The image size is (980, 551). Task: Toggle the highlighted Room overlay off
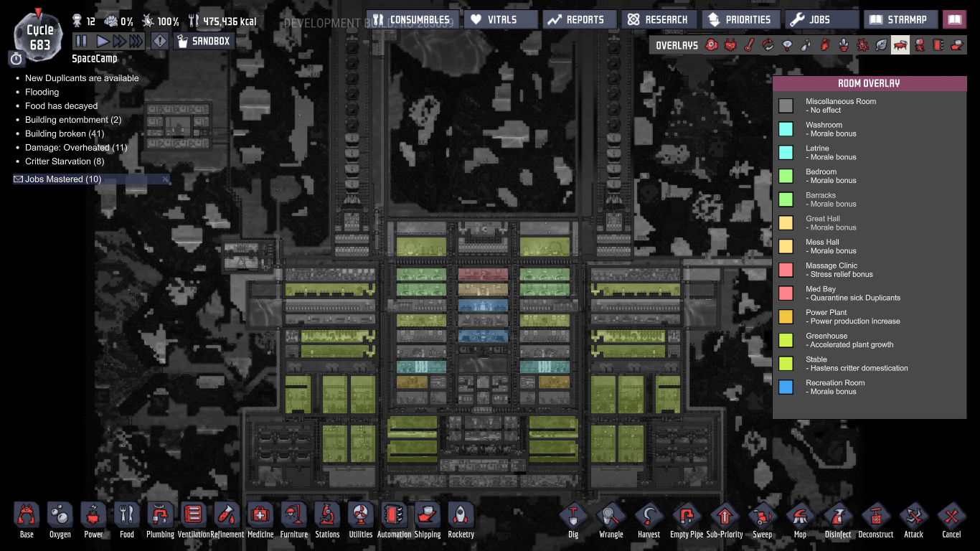pyautogui.click(x=900, y=45)
